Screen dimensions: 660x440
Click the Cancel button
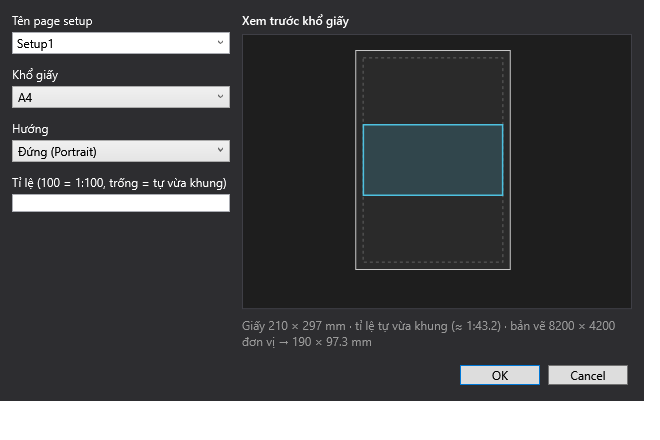click(x=588, y=375)
